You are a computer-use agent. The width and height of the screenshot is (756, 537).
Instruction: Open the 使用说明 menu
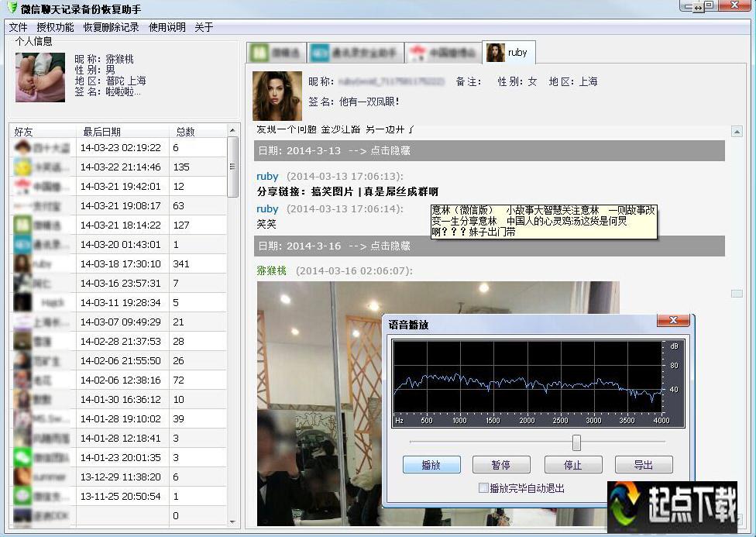click(x=167, y=27)
